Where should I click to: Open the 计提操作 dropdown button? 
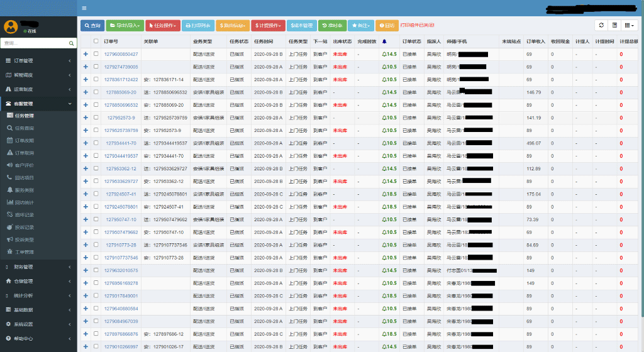(268, 25)
